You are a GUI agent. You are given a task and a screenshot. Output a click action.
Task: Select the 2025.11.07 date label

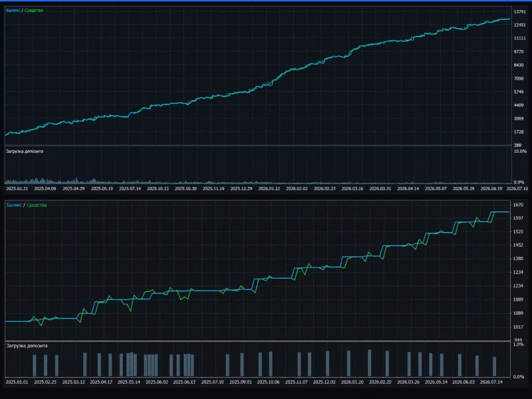[296, 382]
